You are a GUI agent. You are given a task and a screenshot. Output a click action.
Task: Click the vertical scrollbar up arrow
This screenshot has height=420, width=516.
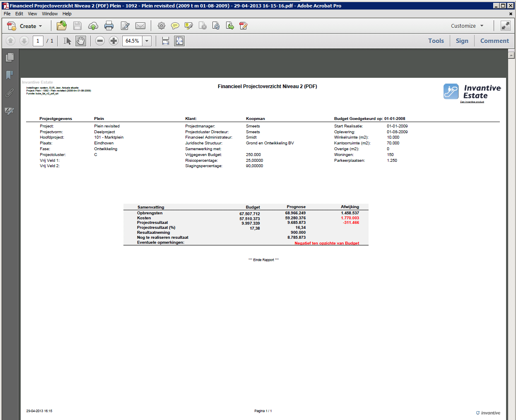(x=511, y=55)
